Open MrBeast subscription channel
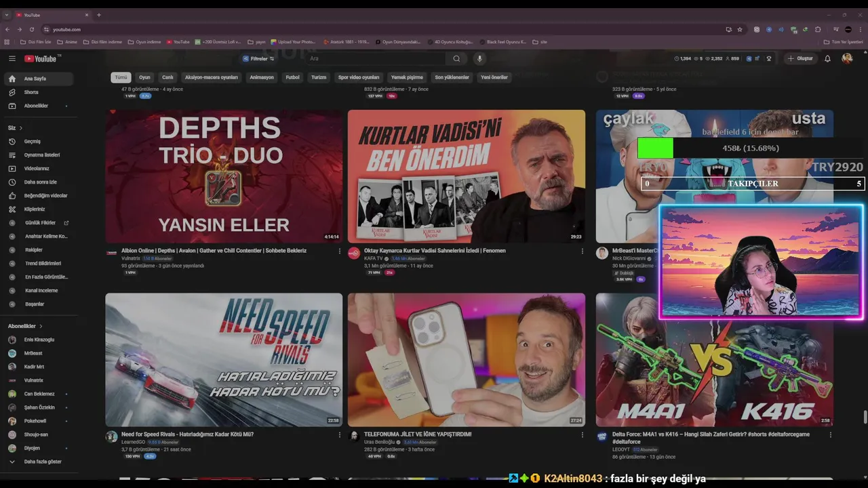 pyautogui.click(x=37, y=353)
